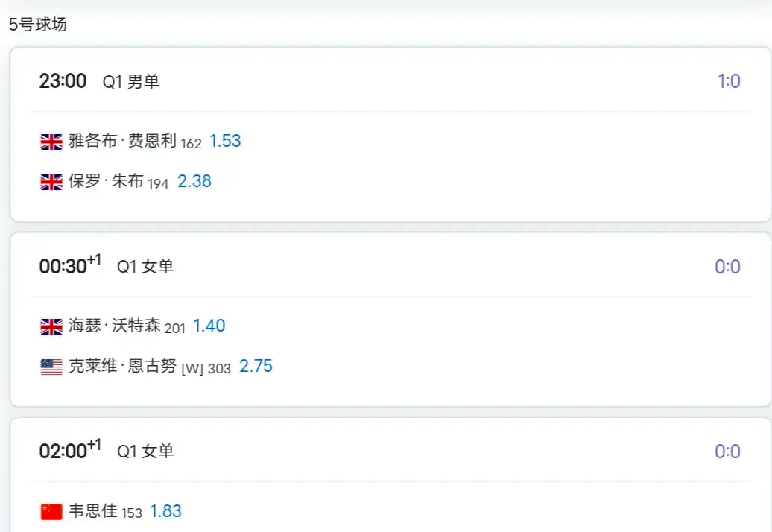
Task: Select odds 1.53 for 雅各布·费恩利
Action: click(225, 142)
